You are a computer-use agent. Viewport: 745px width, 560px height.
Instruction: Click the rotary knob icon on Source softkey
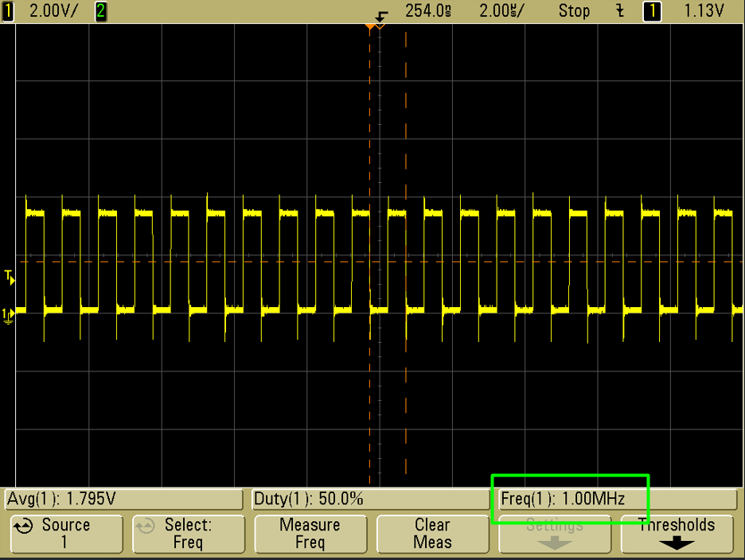tap(24, 527)
